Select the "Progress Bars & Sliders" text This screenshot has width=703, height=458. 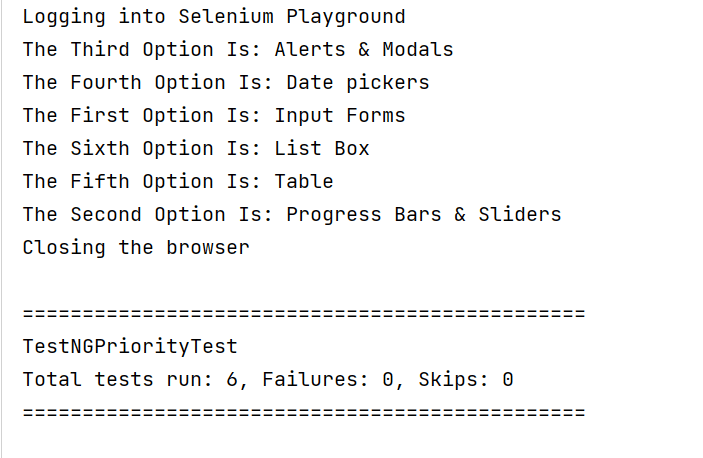click(x=423, y=215)
